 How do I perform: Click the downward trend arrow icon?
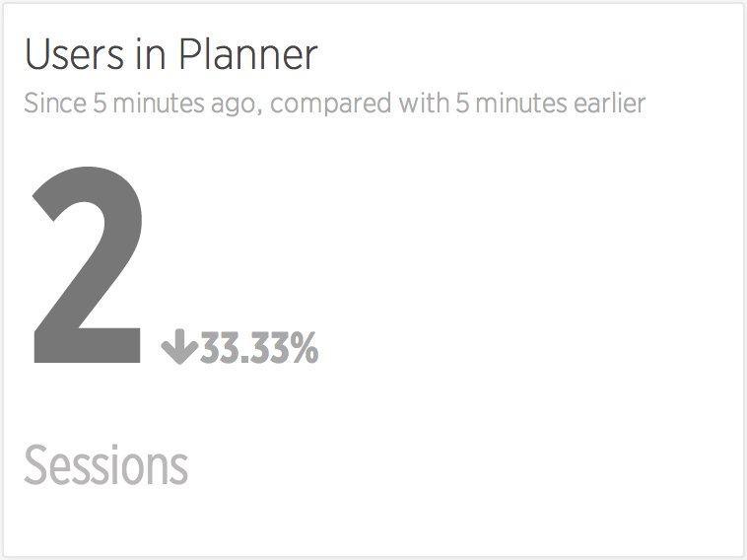click(x=179, y=347)
